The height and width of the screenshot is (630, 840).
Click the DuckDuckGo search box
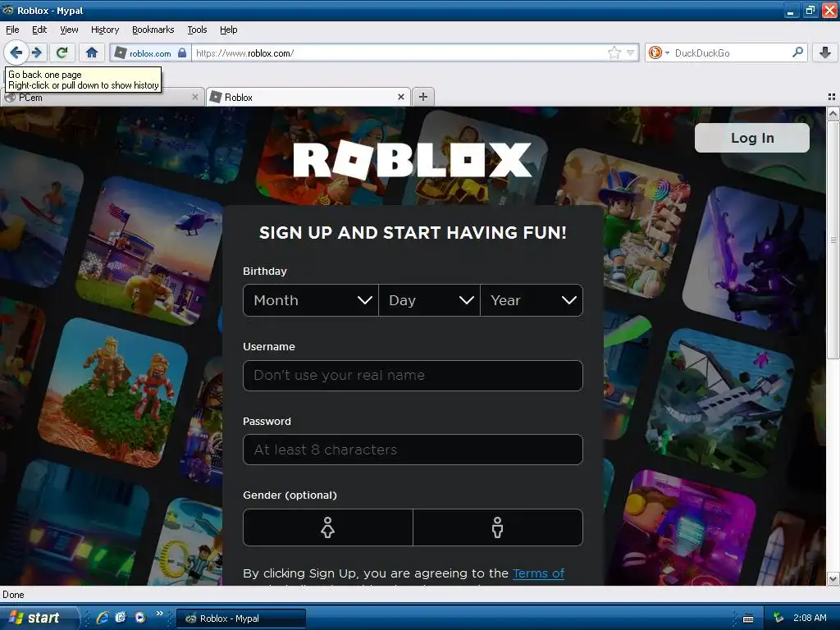coord(731,53)
